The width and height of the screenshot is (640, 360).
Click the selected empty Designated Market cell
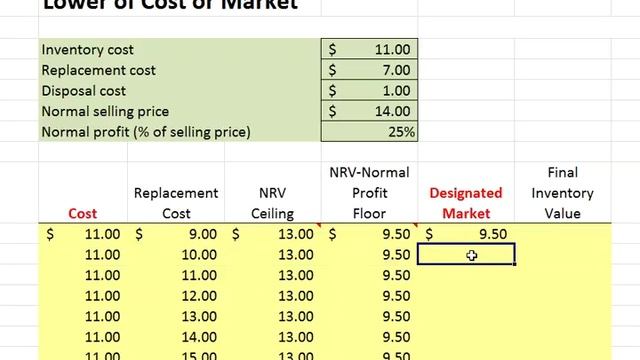coord(466,254)
